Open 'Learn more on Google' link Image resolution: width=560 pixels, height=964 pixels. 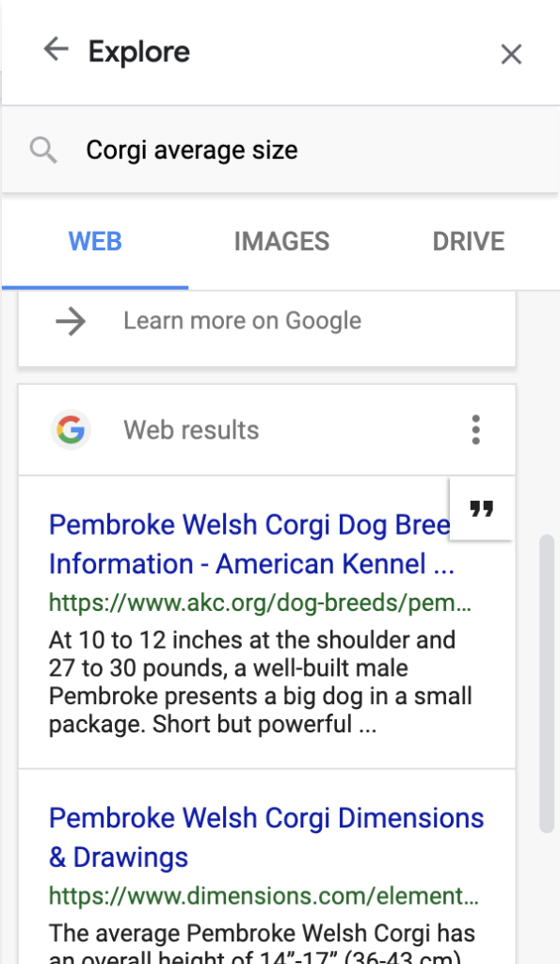[242, 321]
